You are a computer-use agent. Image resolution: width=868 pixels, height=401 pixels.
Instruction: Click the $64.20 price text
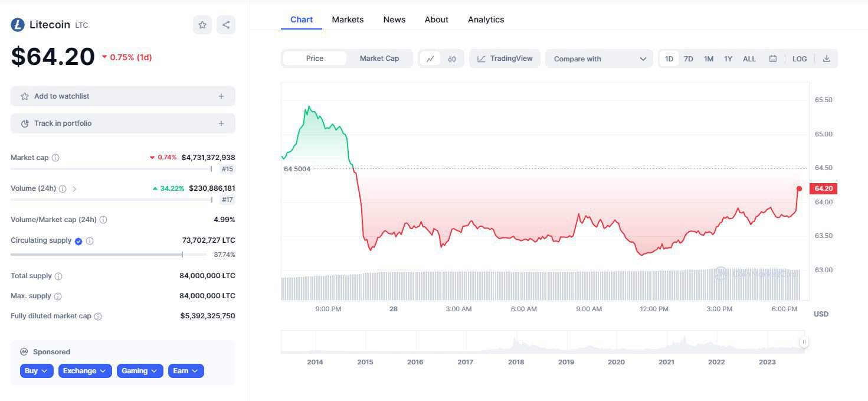tap(53, 57)
